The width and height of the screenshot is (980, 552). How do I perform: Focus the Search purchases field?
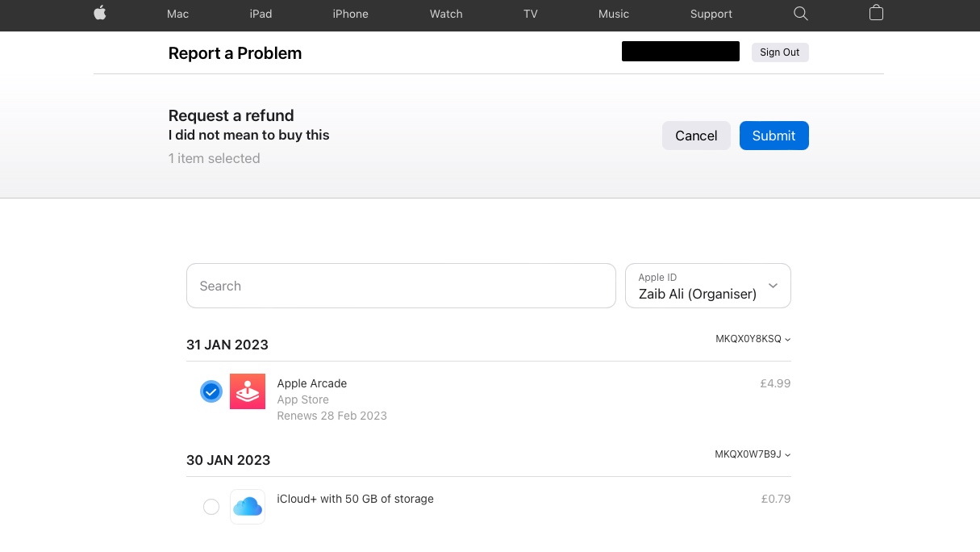click(401, 286)
